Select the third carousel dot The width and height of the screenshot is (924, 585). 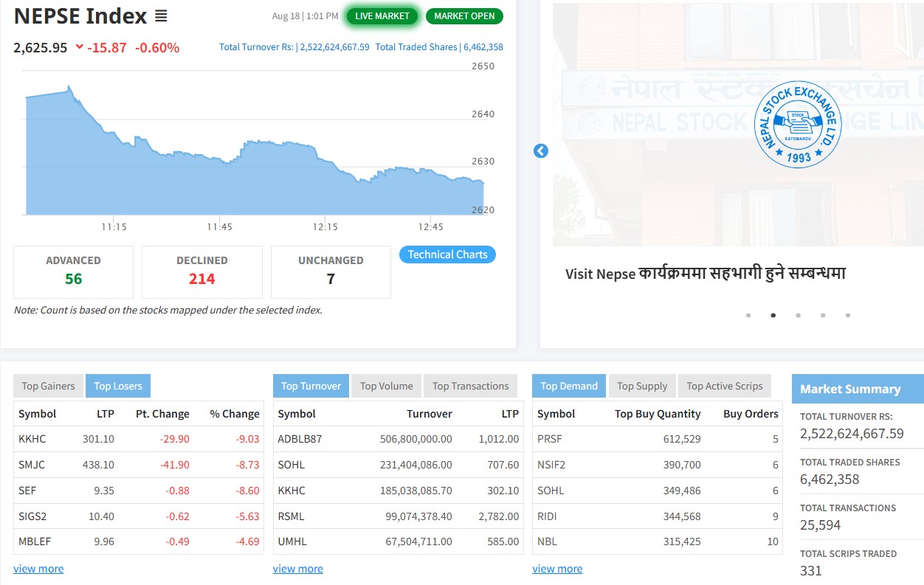[x=798, y=315]
